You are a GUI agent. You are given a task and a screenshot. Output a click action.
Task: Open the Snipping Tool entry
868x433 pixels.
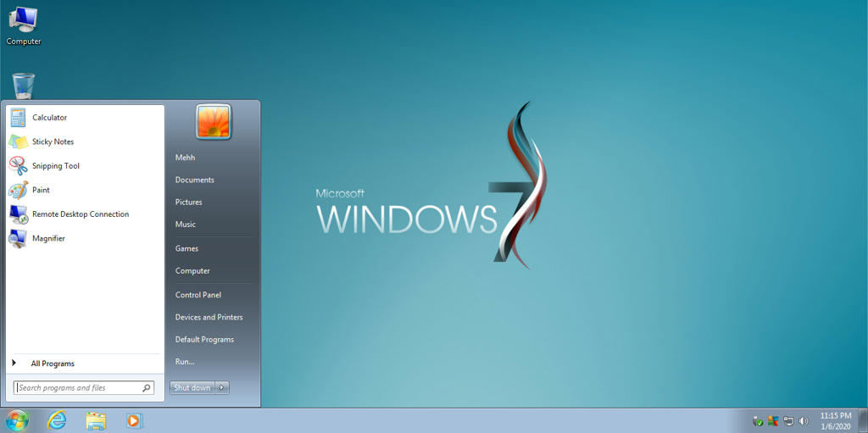86,165
